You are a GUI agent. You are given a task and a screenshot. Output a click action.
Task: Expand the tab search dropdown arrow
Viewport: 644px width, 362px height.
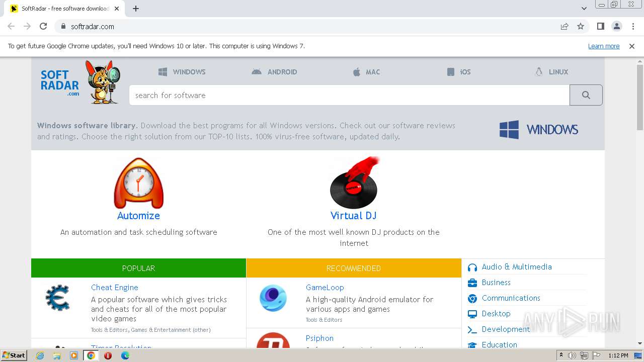pos(584,9)
